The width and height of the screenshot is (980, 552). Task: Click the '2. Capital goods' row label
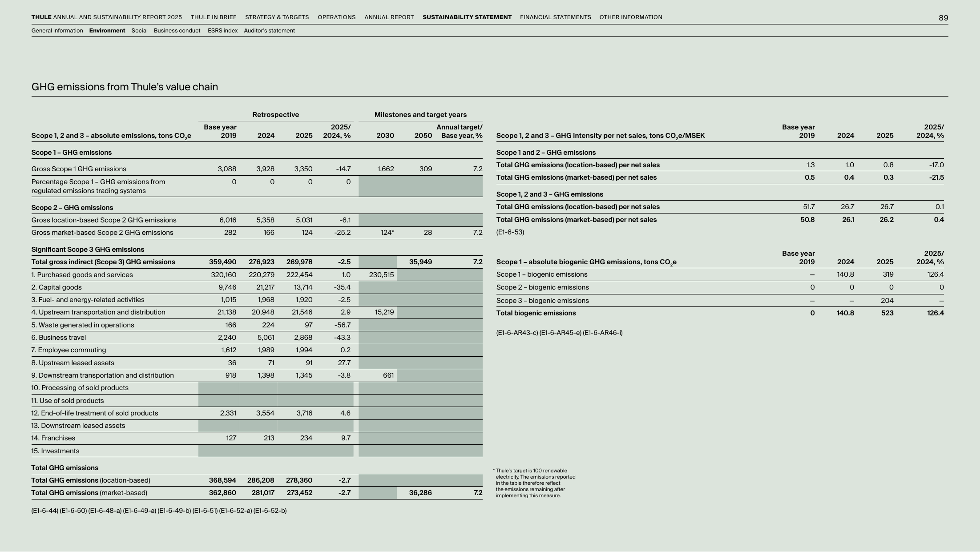(x=56, y=287)
